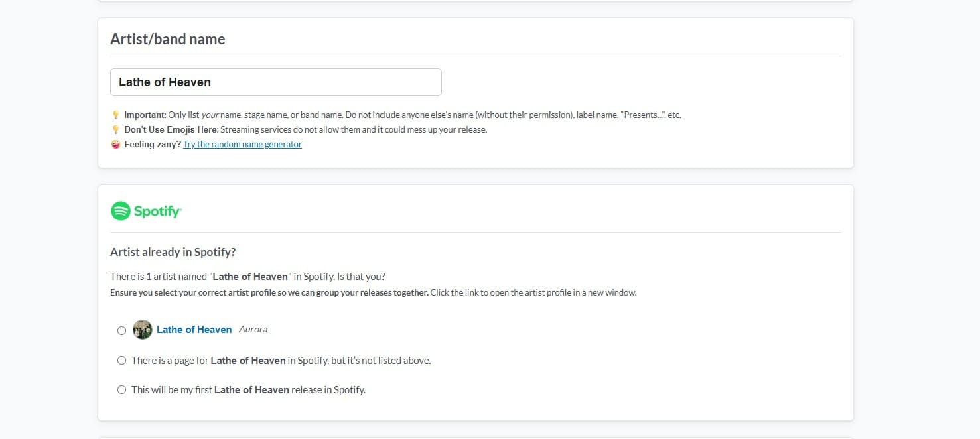Viewport: 980px width, 439px height.
Task: Click the 'Ensure you select your correct artist profile' text
Action: click(269, 292)
